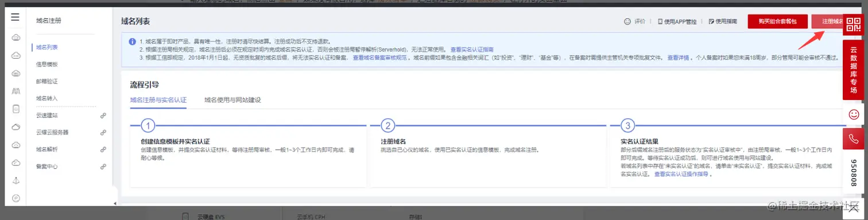Open link icon next to 备案中心
Image resolution: width=868 pixels, height=220 pixels.
click(103, 167)
